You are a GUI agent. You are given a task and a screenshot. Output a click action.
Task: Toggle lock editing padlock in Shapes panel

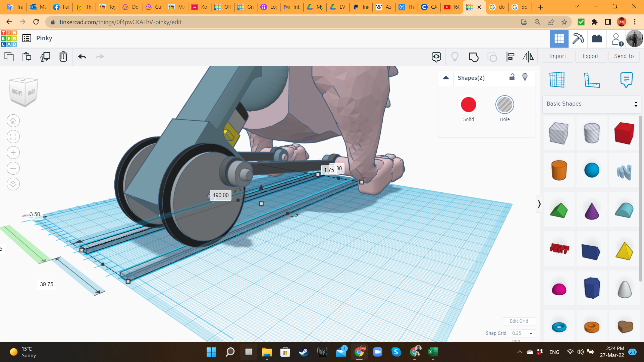[x=512, y=77]
